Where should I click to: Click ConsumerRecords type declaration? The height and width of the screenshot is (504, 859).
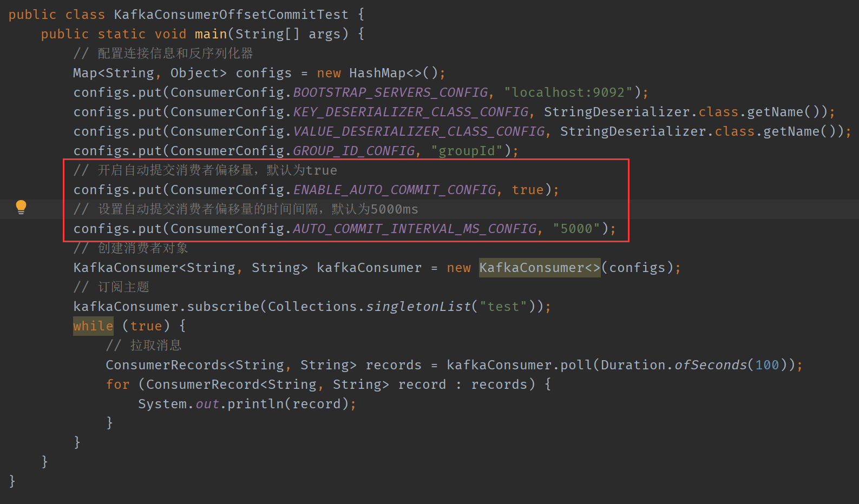click(231, 365)
